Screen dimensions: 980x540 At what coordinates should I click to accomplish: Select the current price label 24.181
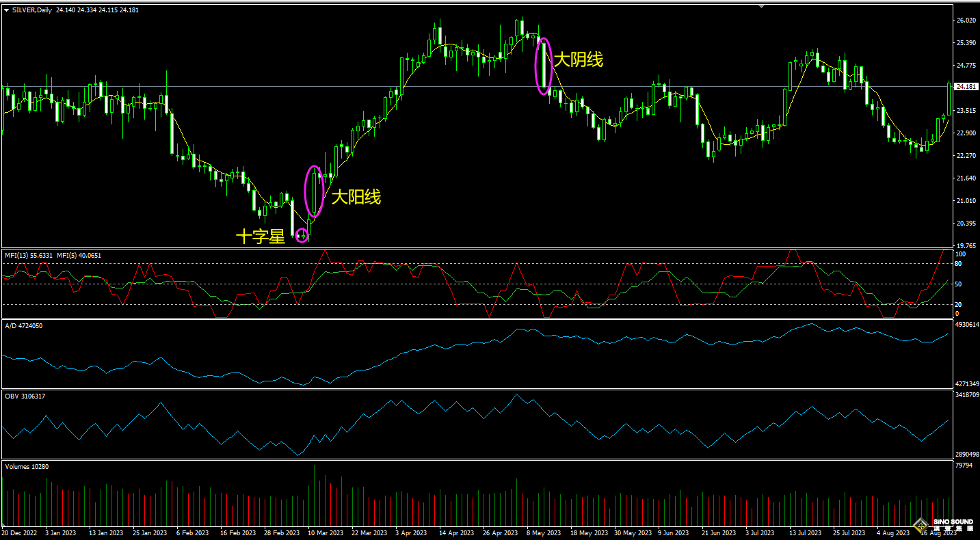tap(966, 87)
